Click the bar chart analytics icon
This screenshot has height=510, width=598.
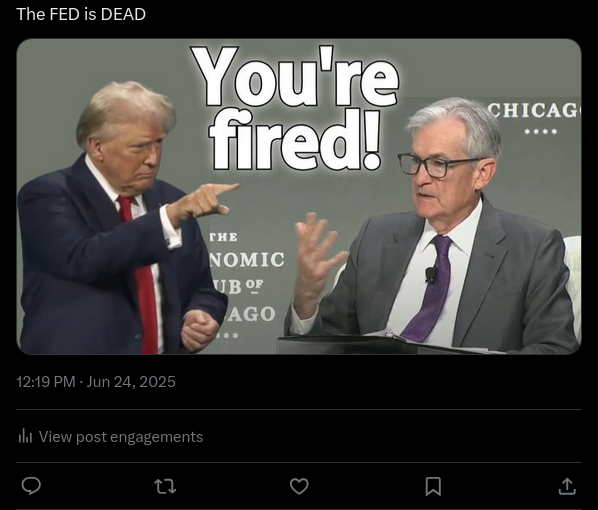25,436
